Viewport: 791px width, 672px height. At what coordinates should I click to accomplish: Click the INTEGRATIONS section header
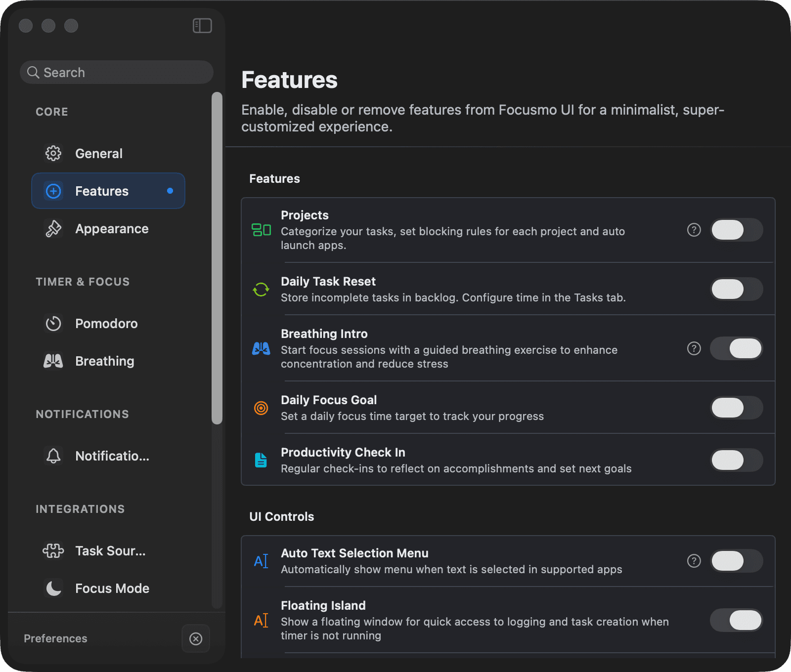pos(80,509)
